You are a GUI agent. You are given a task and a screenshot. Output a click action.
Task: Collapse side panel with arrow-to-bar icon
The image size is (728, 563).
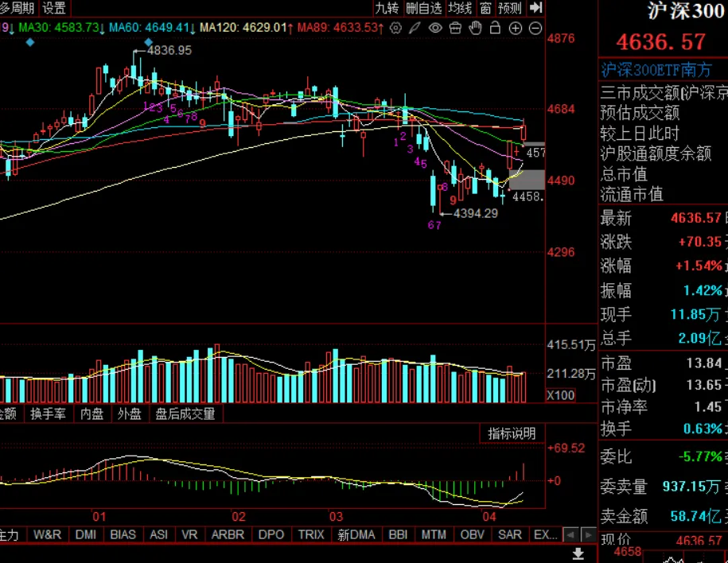[535, 7]
